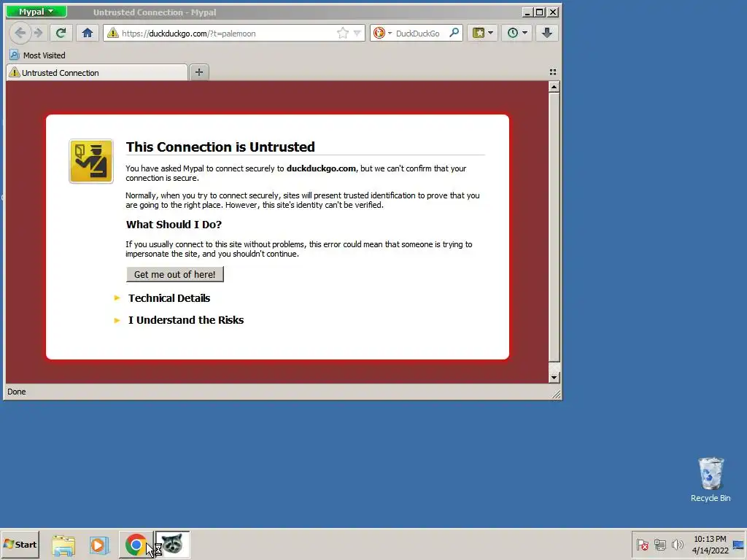The image size is (747, 560).
Task: Click the Action Center flag tray icon
Action: 642,545
